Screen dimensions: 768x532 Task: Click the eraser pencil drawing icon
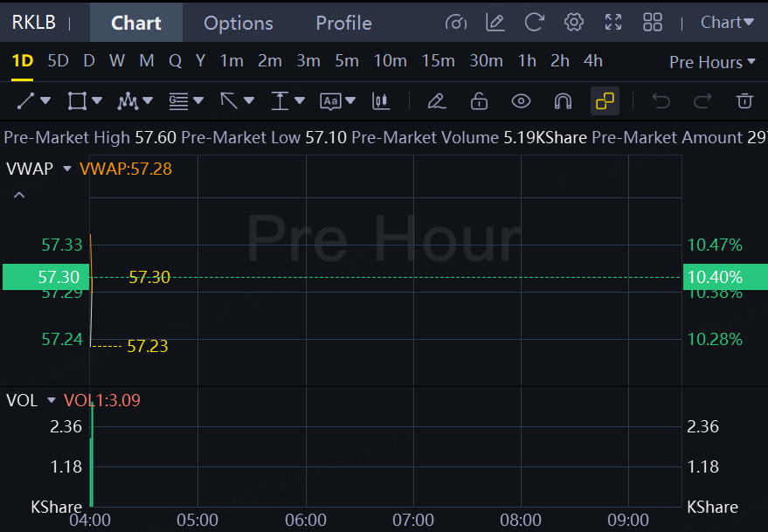click(x=436, y=101)
